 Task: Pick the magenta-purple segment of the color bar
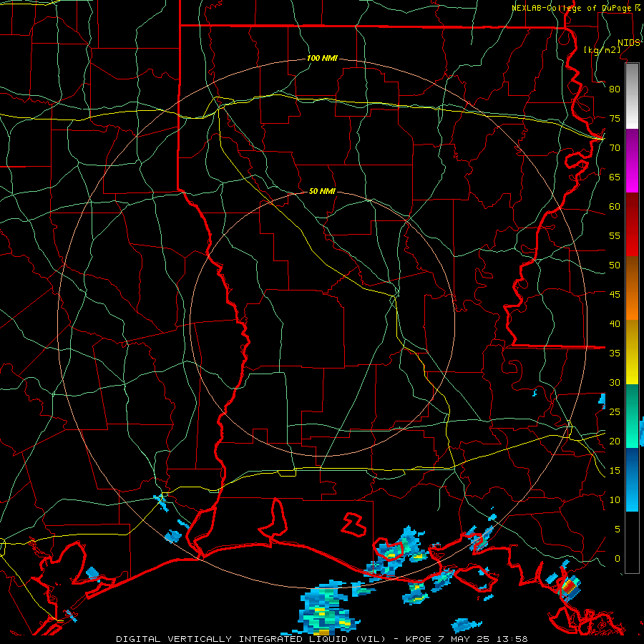tap(632, 161)
